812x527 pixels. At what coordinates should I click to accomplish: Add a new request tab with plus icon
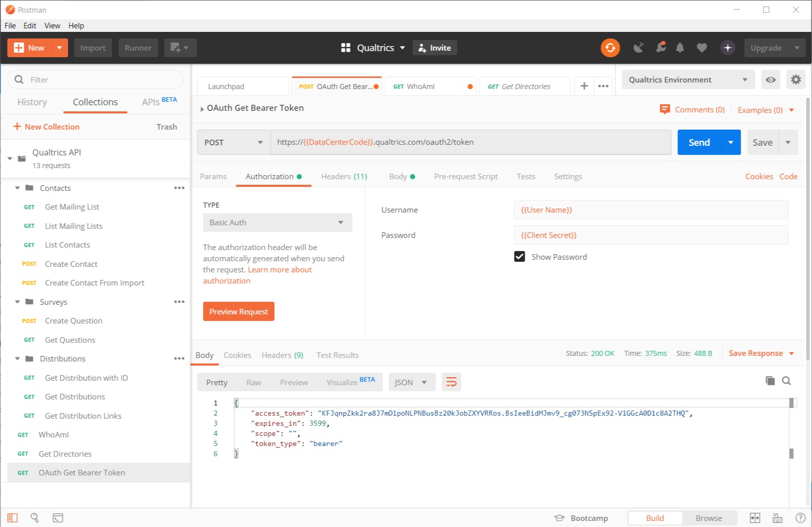[x=584, y=86]
